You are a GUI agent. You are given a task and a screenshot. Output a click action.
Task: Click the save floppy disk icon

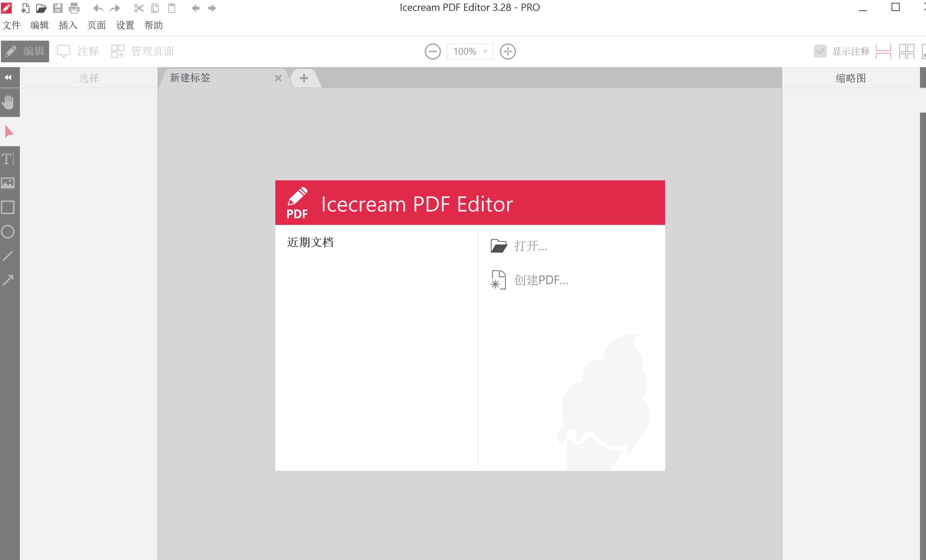pyautogui.click(x=58, y=8)
